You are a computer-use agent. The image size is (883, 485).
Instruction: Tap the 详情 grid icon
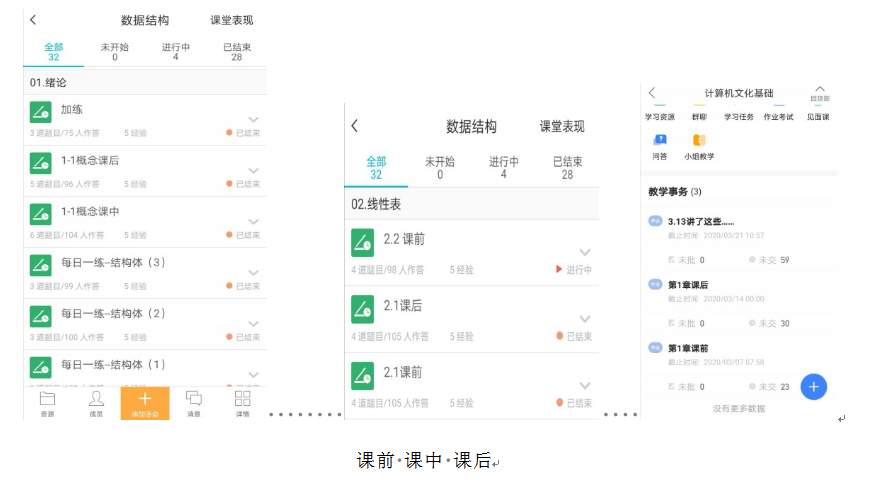(243, 400)
